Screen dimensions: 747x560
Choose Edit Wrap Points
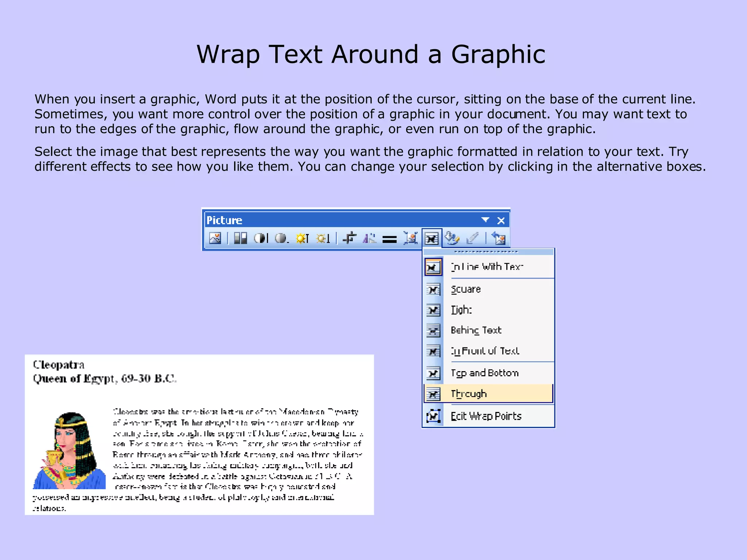(x=489, y=416)
